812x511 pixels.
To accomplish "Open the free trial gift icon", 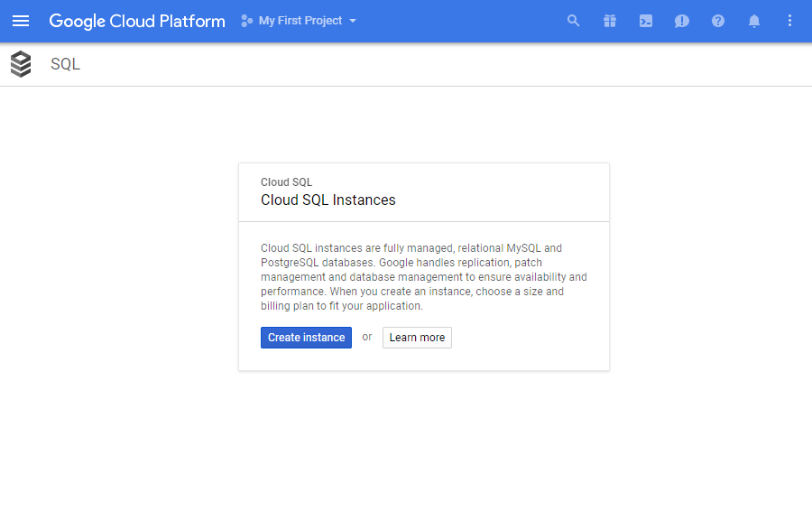I will 610,21.
